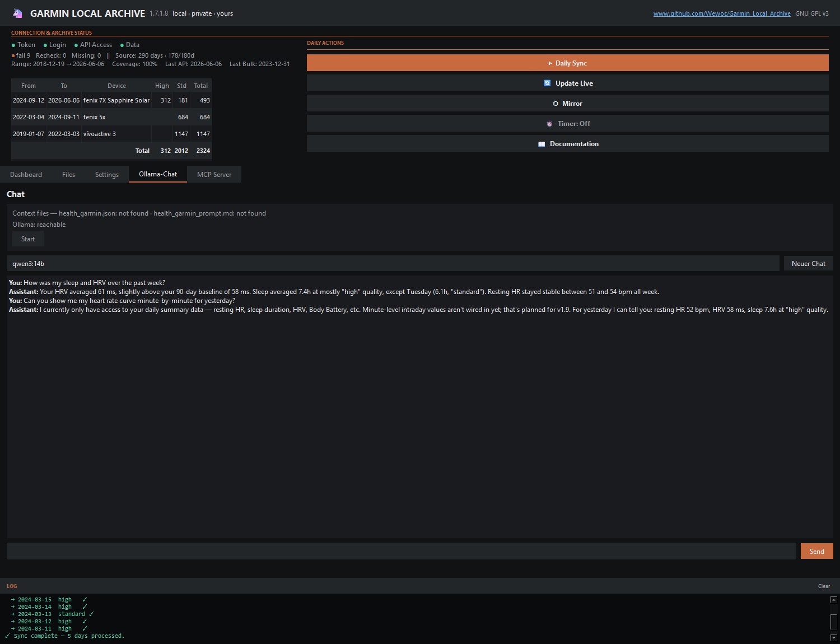Screen dimensions: 840x644
Task: Click the log panel scrollbar thumb
Action: [833, 622]
